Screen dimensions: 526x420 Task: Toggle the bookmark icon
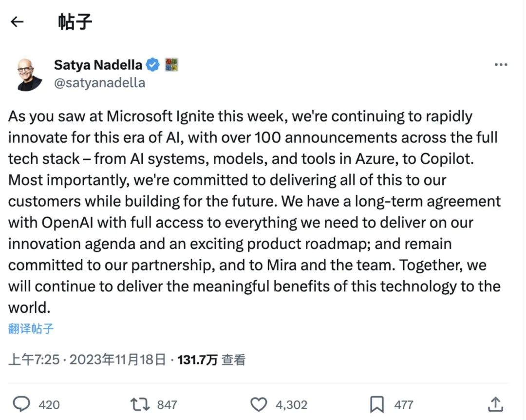click(x=377, y=404)
